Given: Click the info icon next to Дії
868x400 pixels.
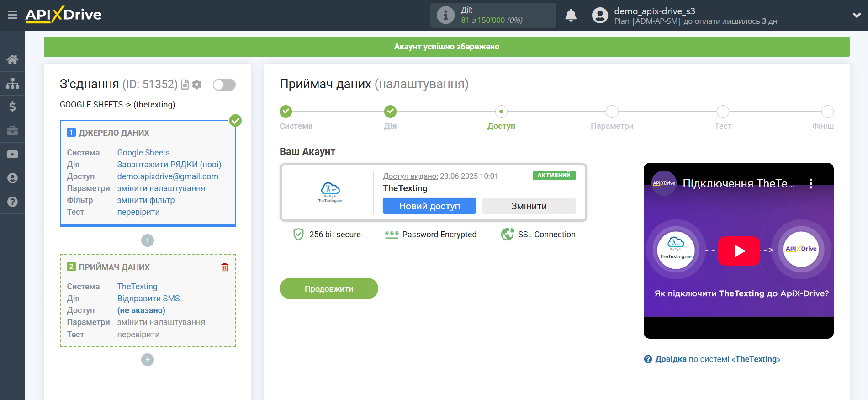Looking at the screenshot, I should click(x=445, y=15).
